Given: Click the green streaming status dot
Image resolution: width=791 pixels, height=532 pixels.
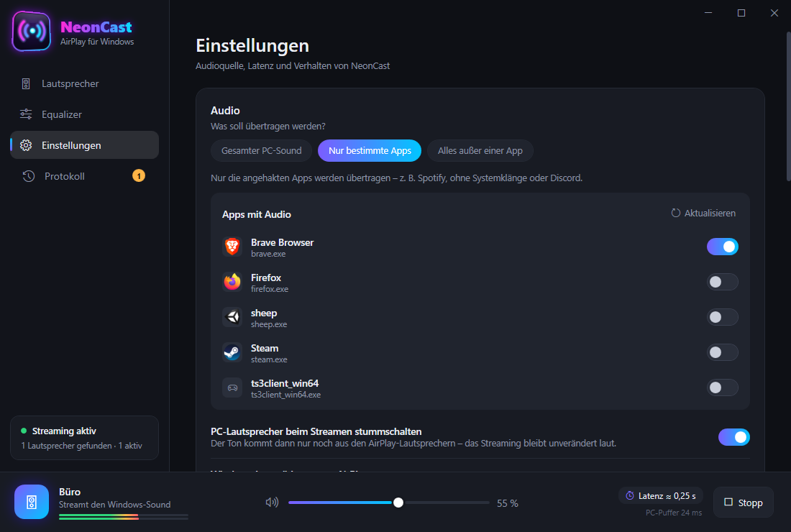Looking at the screenshot, I should pos(24,431).
